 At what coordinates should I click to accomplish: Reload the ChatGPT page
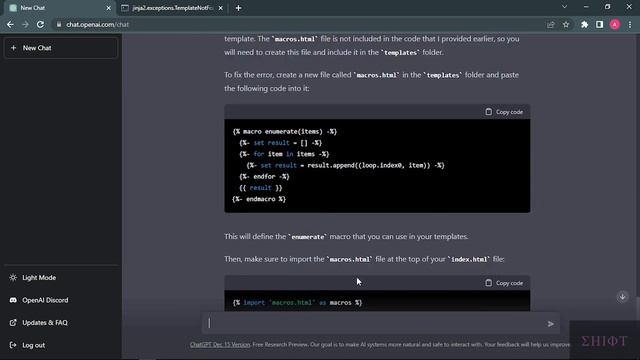point(40,24)
